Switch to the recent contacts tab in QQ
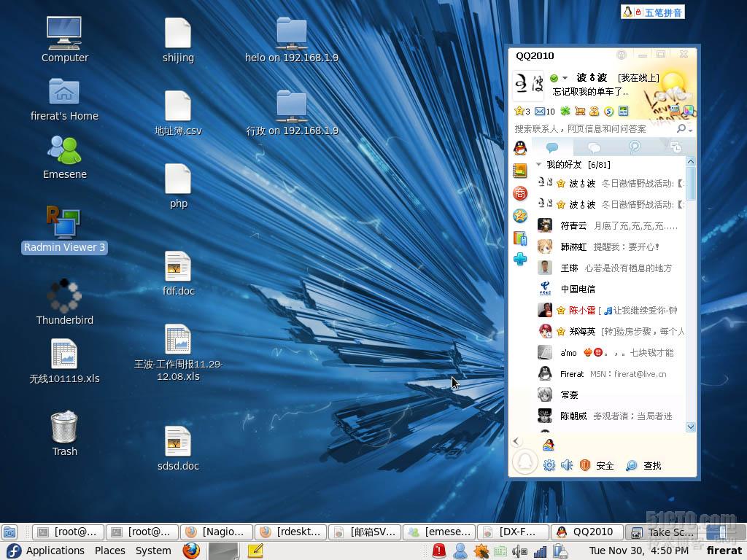Screen dimensions: 747x560 [675, 147]
